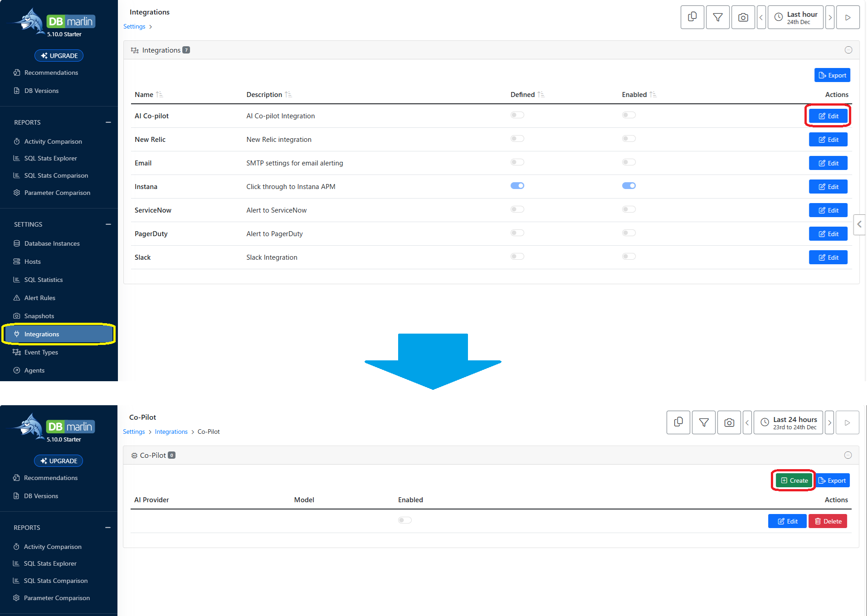Go to previous period left of Last hour
The height and width of the screenshot is (616, 867).
761,17
